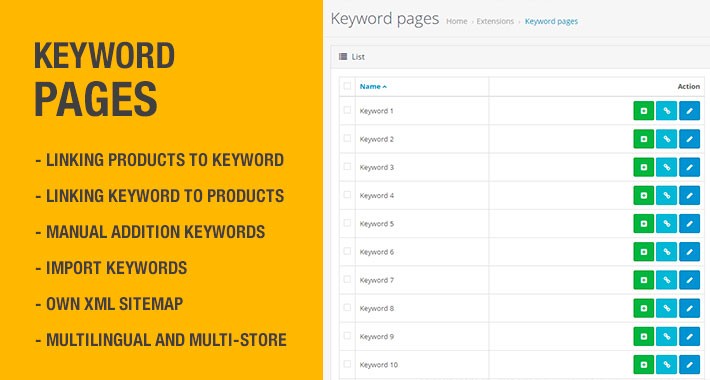Click the green button in Keyword 8 row

click(643, 308)
